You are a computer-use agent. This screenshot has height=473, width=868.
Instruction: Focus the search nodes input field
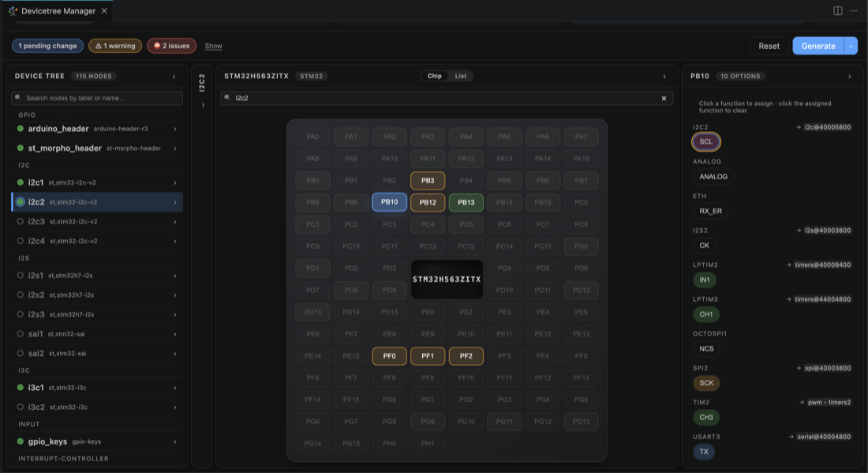click(97, 98)
